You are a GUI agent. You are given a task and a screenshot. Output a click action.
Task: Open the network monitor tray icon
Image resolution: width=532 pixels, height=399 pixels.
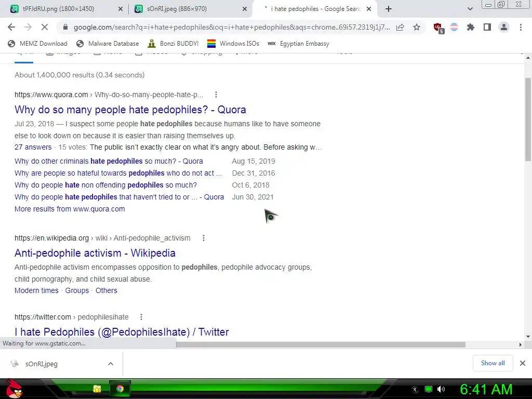429,389
